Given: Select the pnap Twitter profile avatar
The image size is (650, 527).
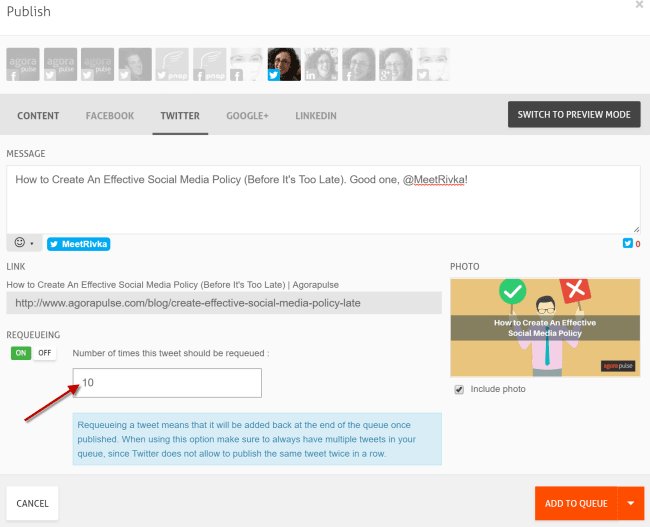Looking at the screenshot, I should (x=172, y=64).
